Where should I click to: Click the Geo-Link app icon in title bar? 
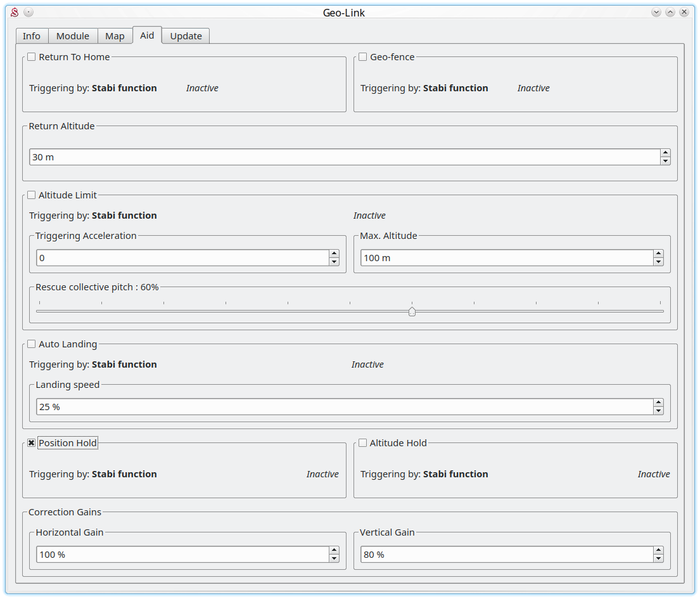coord(15,12)
